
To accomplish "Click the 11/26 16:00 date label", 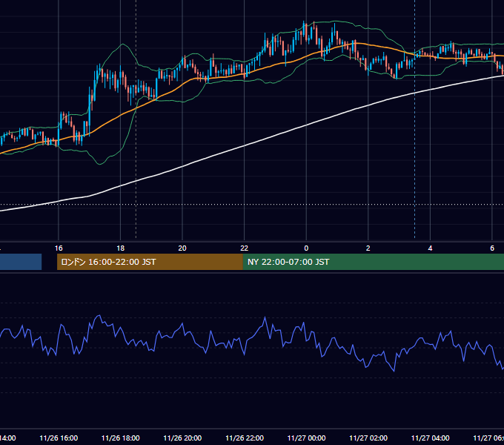I will 59,438.
